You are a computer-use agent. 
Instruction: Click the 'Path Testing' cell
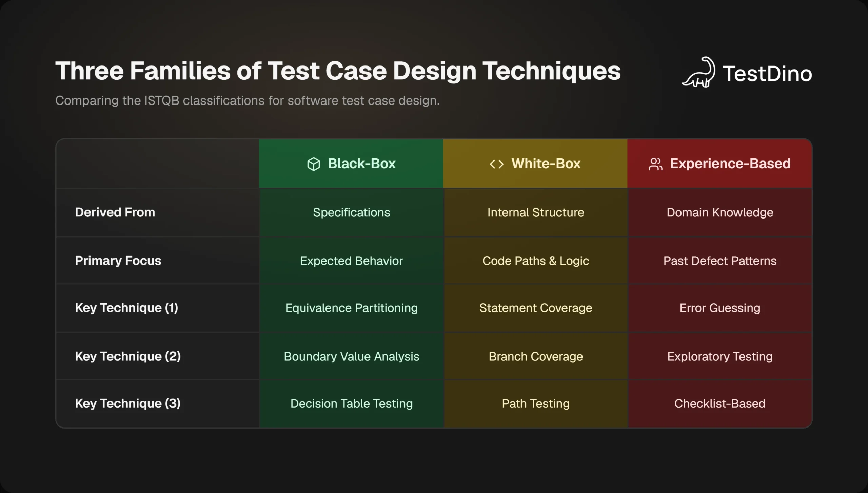[536, 404]
